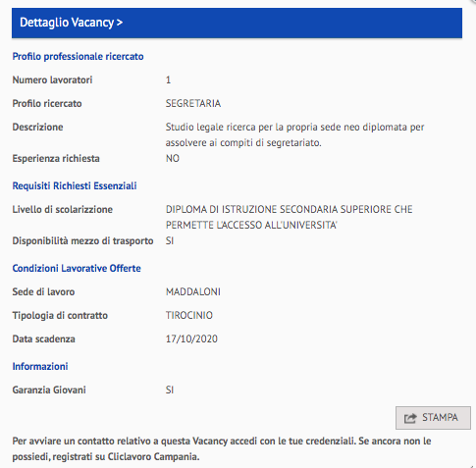Click the MADDALONI location value
Screen dimensions: 476x468
coord(193,292)
